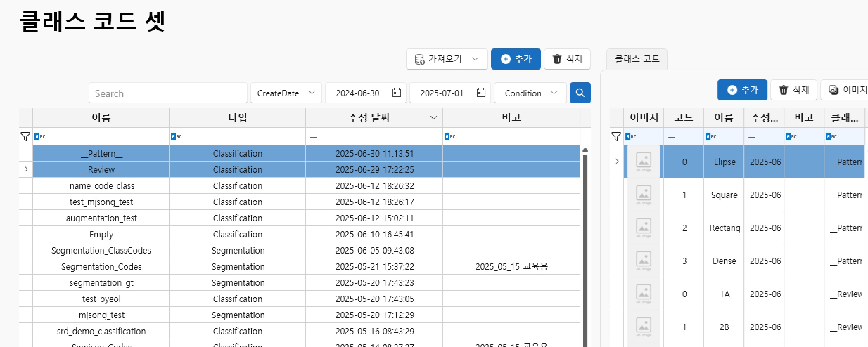
Task: Select the Segmentation_Codes row
Action: tap(101, 267)
